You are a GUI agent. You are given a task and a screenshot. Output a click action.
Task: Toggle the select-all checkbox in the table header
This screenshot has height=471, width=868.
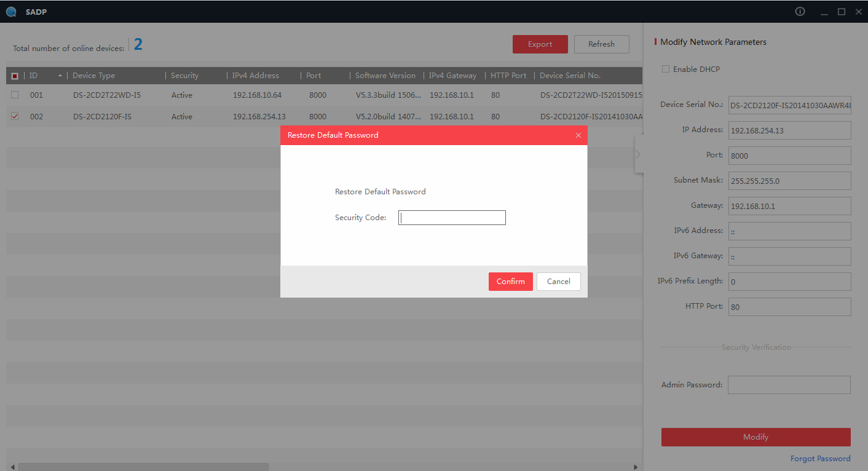[15, 75]
